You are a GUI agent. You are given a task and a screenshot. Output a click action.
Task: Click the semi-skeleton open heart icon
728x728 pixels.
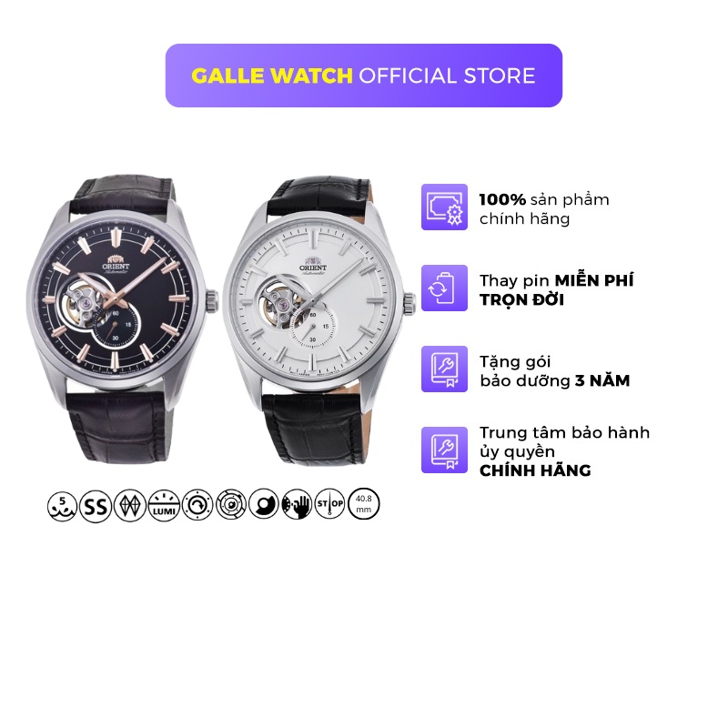[x=264, y=504]
